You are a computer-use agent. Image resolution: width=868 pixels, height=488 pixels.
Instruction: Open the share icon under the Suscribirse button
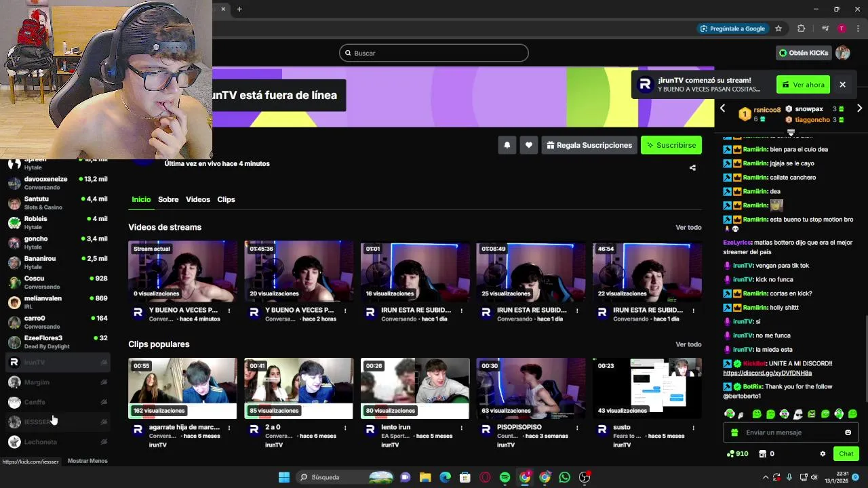[x=692, y=167]
